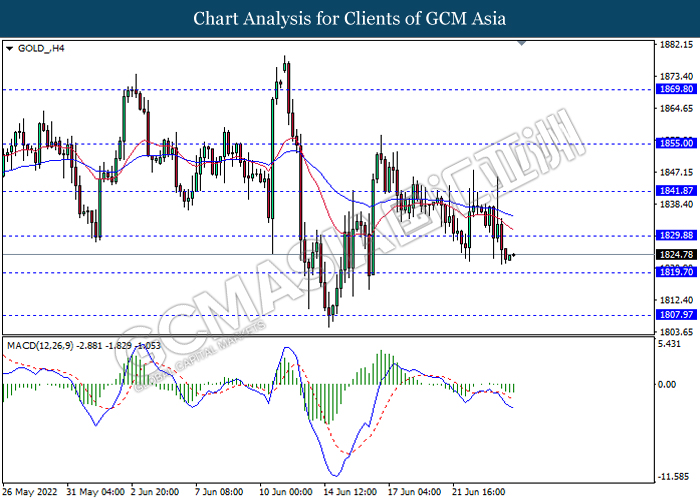
Task: Click the 31 May 04:00 time label
Action: (x=96, y=492)
